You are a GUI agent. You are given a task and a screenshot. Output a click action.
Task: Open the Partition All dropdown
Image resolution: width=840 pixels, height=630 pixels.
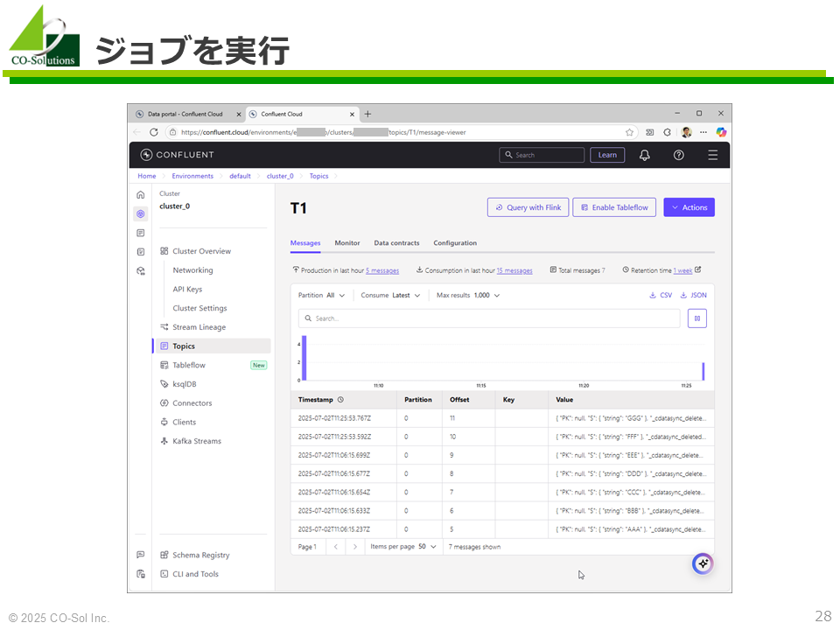[321, 295]
